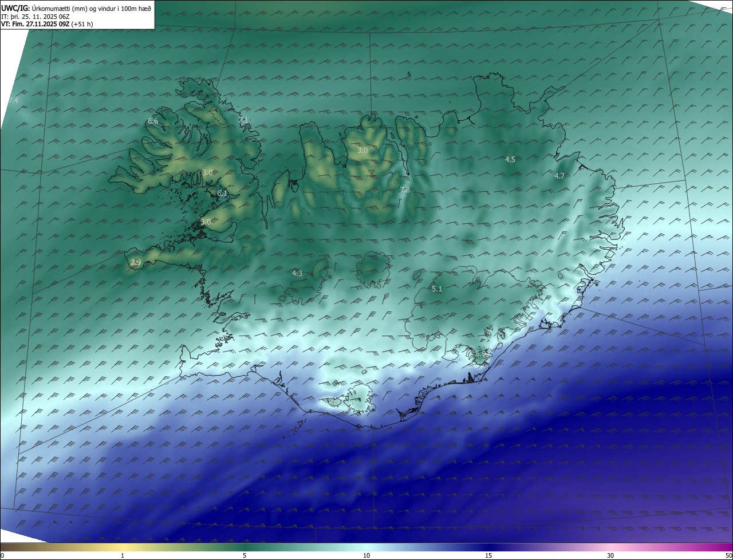Click the initial time line 'IT: þri. 25. 11. 2025 06Z'

pos(36,16)
